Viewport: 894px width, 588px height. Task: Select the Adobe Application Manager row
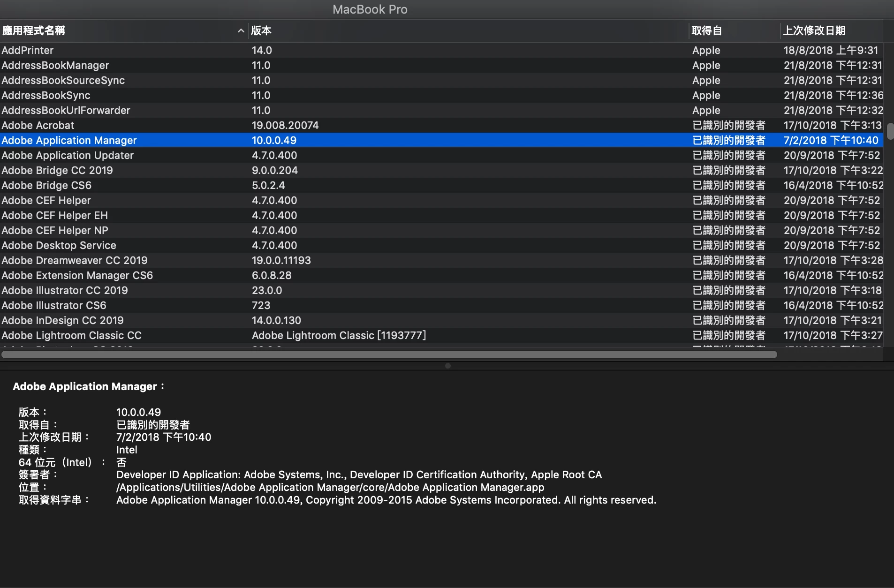coord(441,140)
